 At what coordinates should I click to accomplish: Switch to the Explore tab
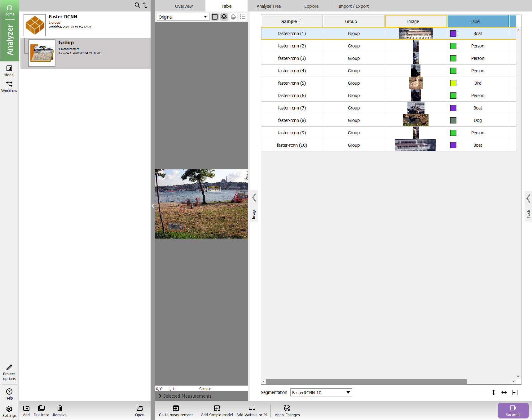pyautogui.click(x=311, y=6)
